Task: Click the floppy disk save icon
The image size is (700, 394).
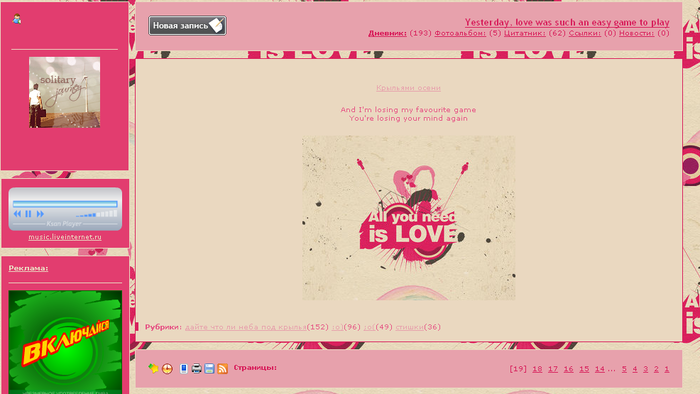Action: point(209,369)
